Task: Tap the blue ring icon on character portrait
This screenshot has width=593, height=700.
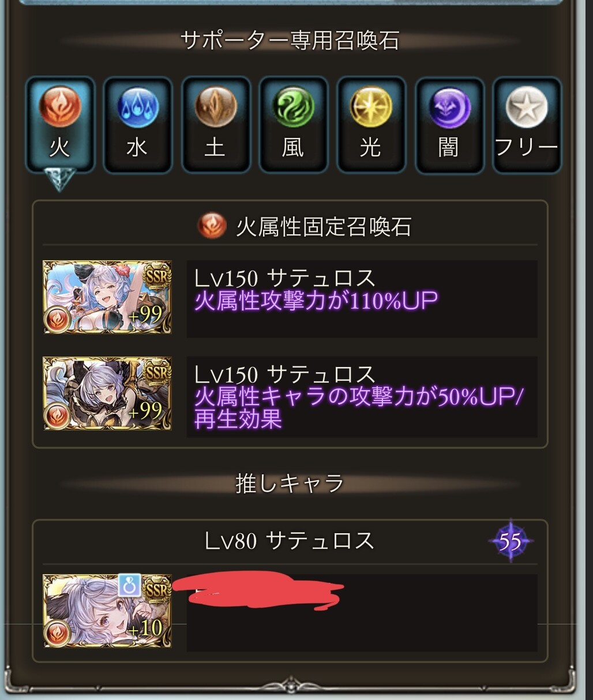Action: (130, 586)
